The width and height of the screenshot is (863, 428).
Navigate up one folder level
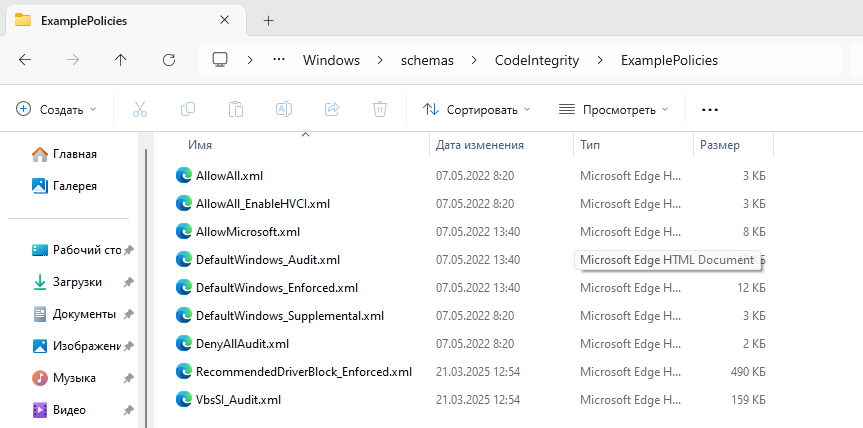point(121,60)
